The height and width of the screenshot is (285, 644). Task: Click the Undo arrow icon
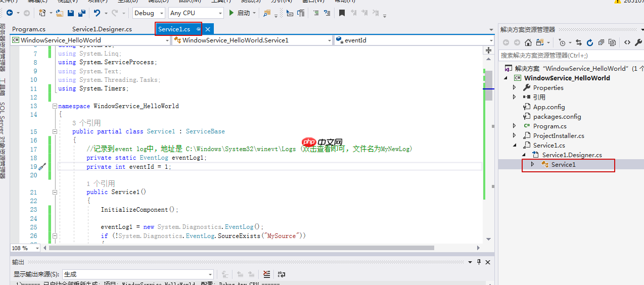click(x=97, y=13)
